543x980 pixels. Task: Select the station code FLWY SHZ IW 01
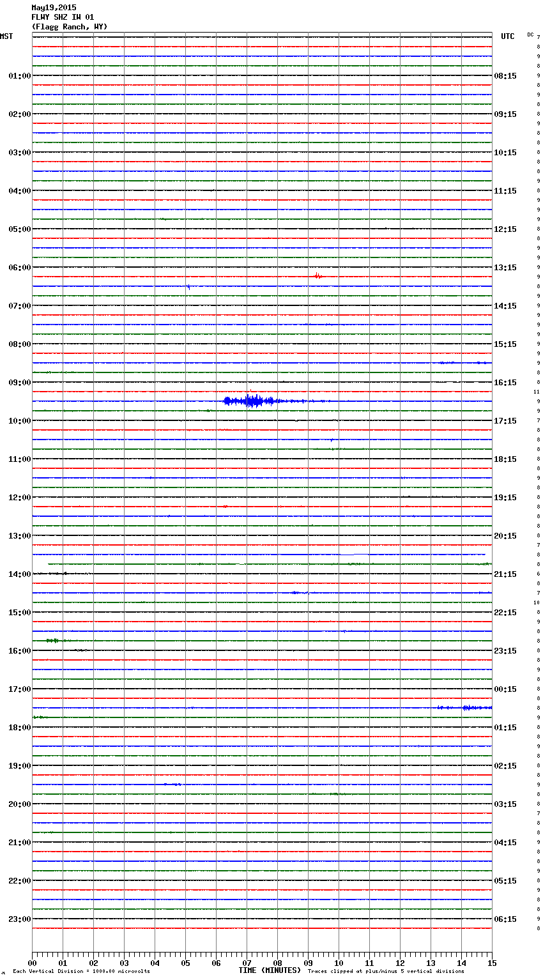pyautogui.click(x=63, y=17)
